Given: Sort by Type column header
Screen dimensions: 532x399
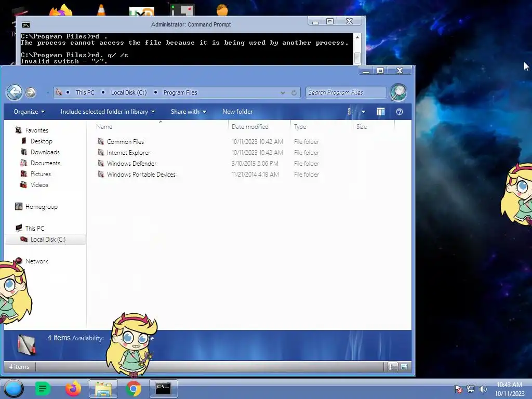Looking at the screenshot, I should click(322, 127).
